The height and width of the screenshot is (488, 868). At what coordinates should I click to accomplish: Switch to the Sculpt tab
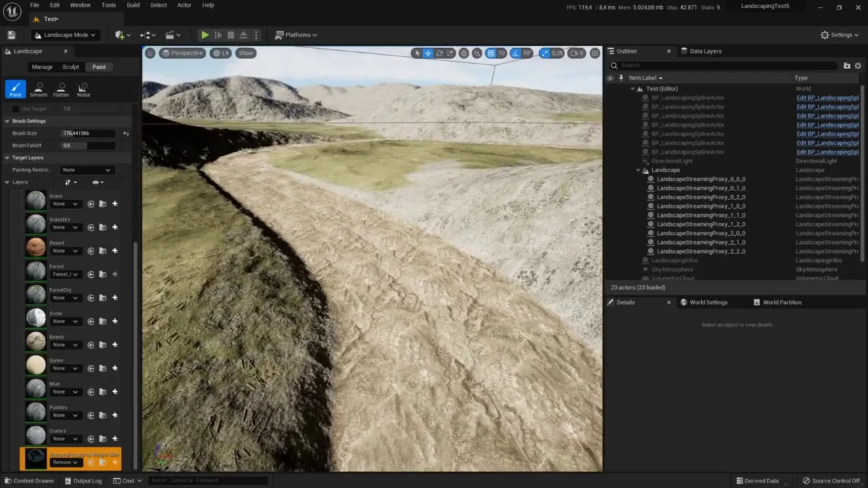coord(71,66)
